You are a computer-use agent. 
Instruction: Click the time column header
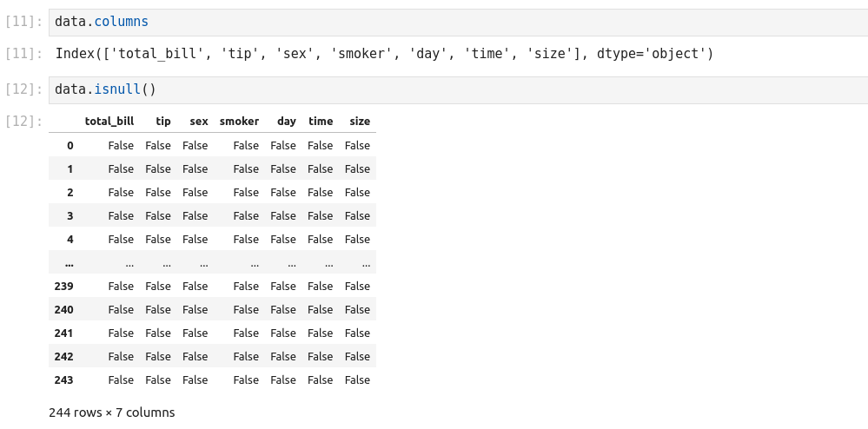[x=321, y=122]
